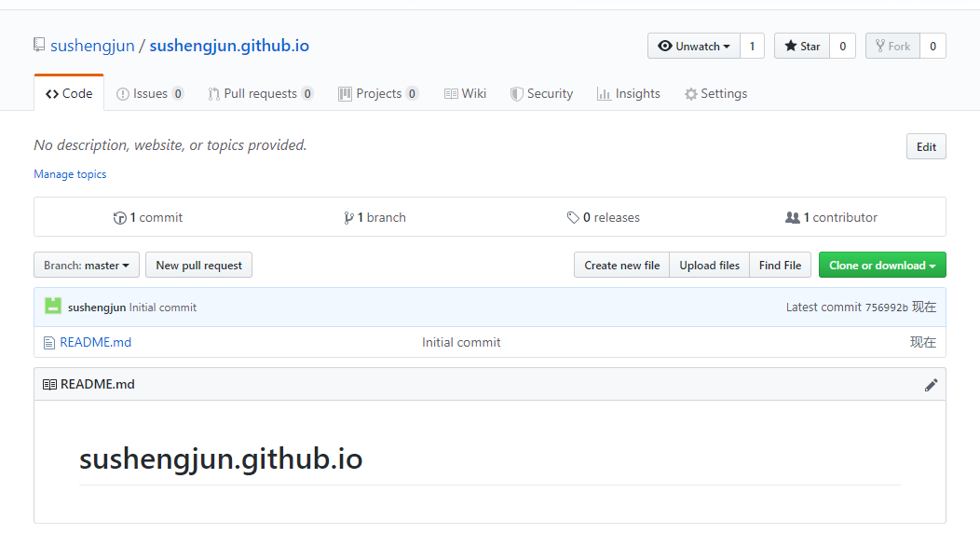This screenshot has width=980, height=547.
Task: Open the Wiki tab
Action: (x=465, y=94)
